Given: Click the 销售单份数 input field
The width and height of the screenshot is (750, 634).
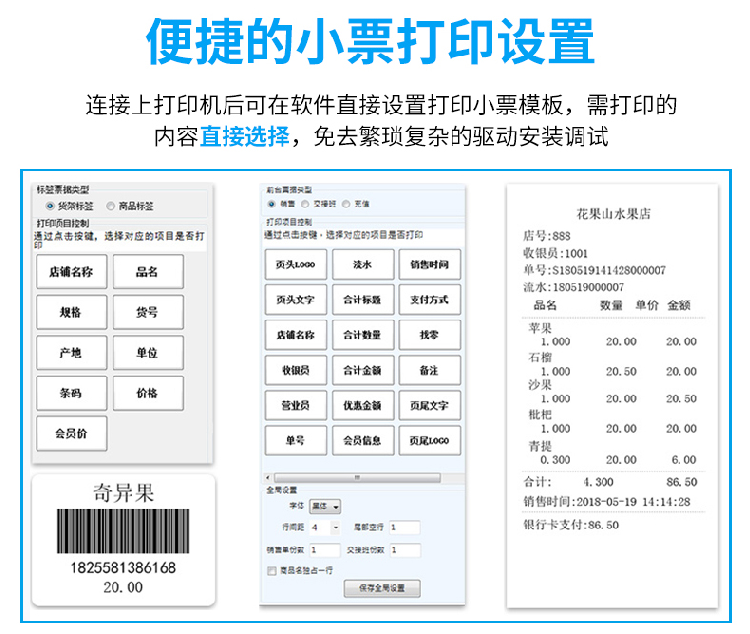Looking at the screenshot, I should tap(325, 550).
